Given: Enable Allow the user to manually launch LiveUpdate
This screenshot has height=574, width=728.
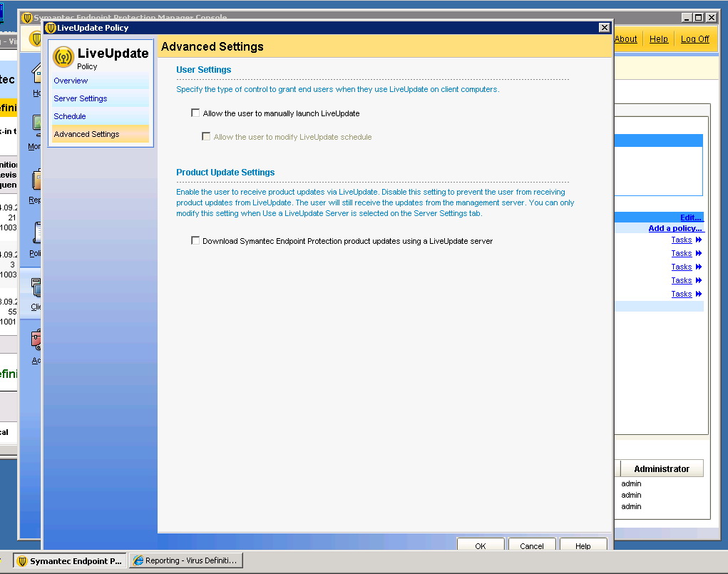Looking at the screenshot, I should (x=195, y=113).
